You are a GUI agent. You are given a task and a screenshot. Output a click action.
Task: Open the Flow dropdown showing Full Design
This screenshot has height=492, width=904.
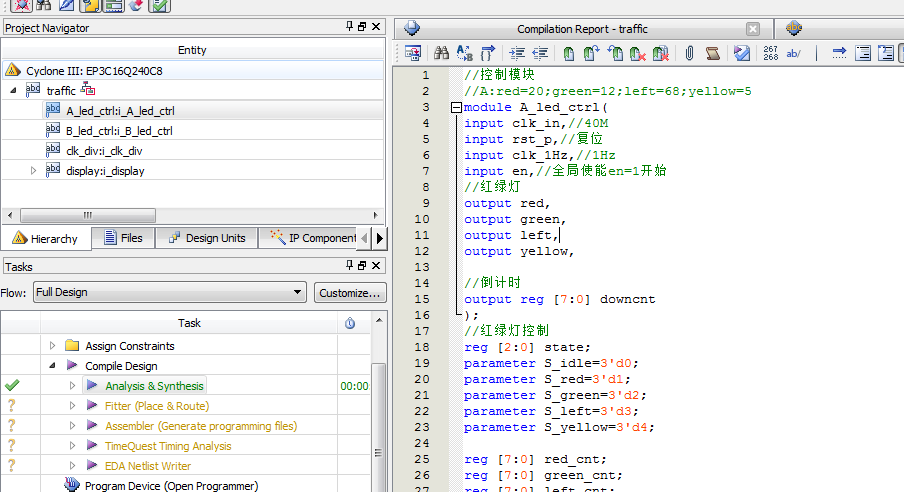tap(168, 293)
